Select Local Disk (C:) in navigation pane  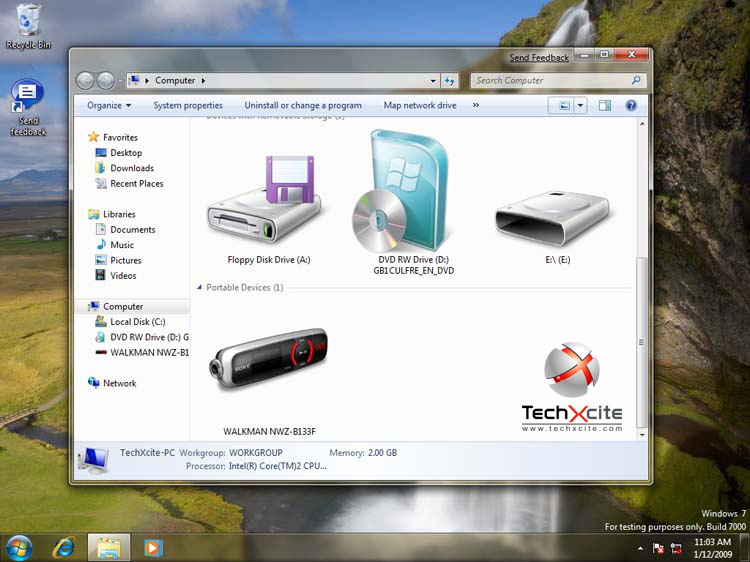click(x=138, y=322)
